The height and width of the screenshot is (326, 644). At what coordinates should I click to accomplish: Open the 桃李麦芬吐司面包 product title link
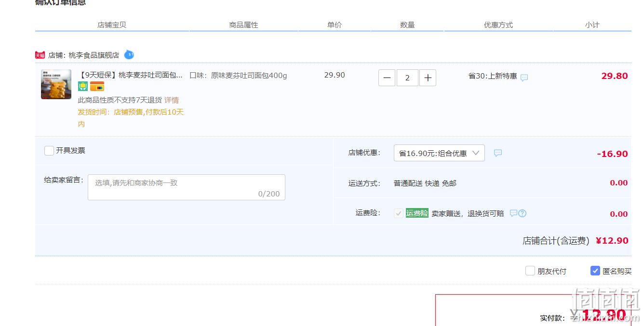click(131, 75)
